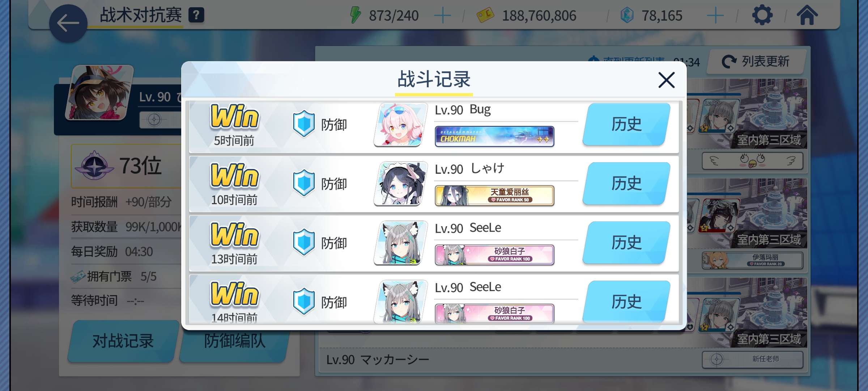Add gems with the plus icon

715,16
